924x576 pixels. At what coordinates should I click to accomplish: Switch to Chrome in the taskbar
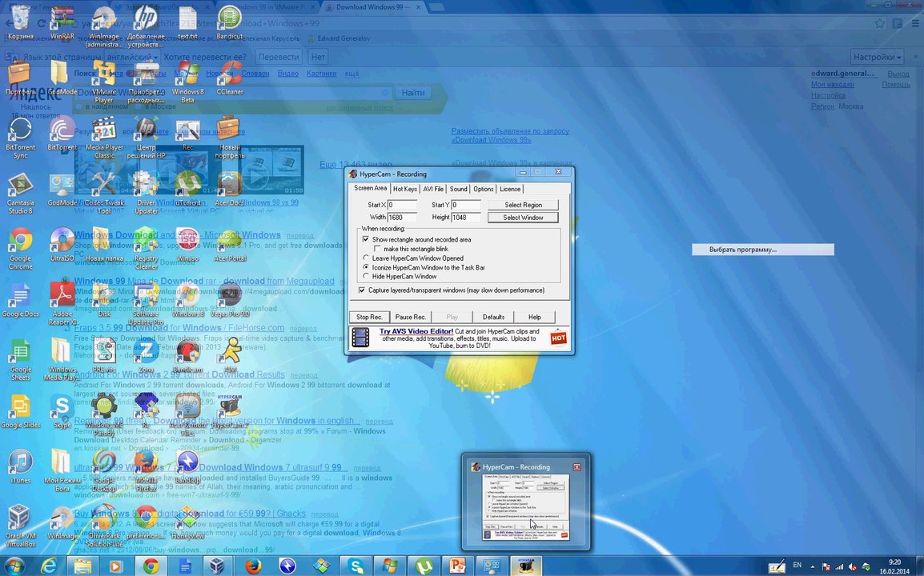pyautogui.click(x=151, y=566)
